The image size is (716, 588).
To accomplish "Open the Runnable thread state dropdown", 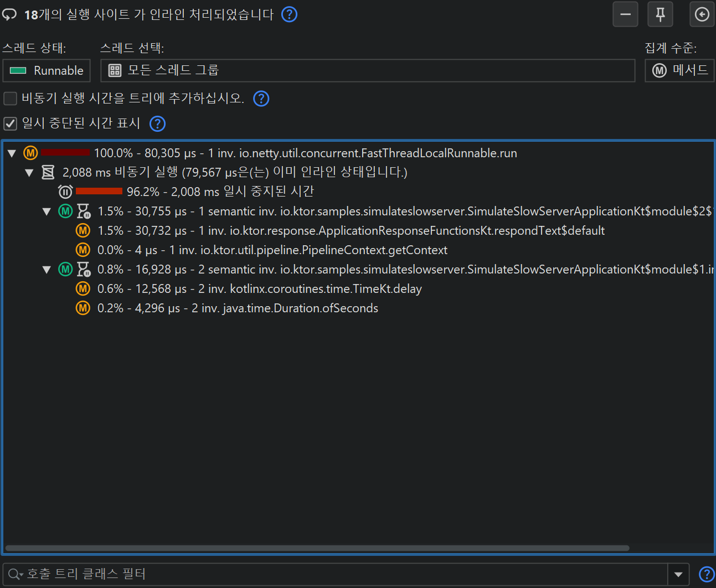I will click(47, 70).
